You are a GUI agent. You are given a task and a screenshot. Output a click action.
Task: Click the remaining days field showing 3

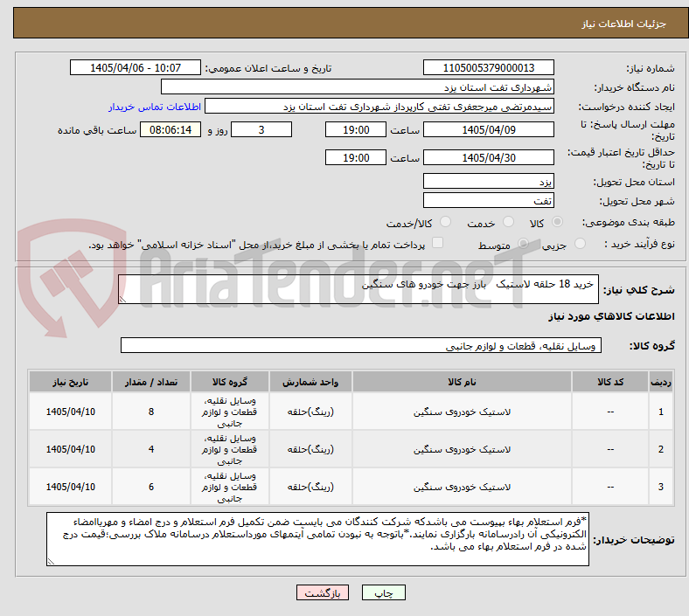point(261,129)
